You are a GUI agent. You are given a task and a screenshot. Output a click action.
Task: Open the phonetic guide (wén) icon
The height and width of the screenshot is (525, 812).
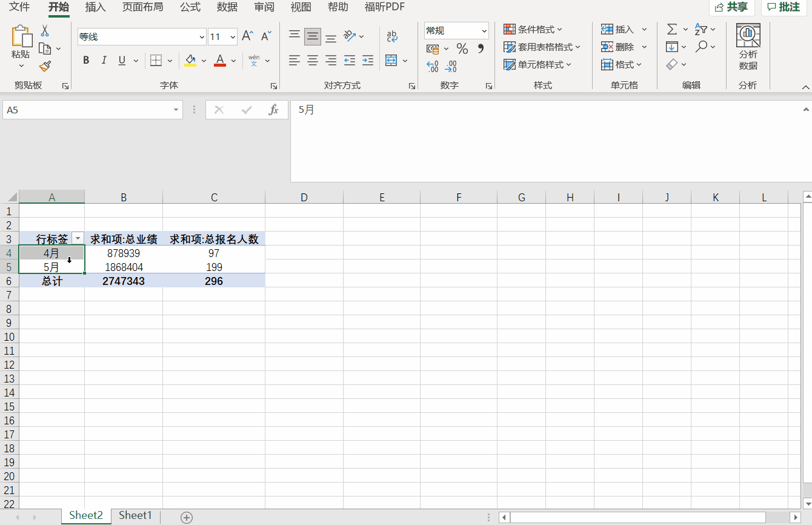point(254,60)
